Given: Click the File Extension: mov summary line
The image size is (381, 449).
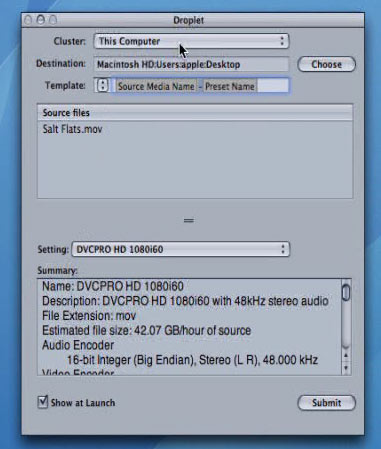Looking at the screenshot, I should [89, 316].
